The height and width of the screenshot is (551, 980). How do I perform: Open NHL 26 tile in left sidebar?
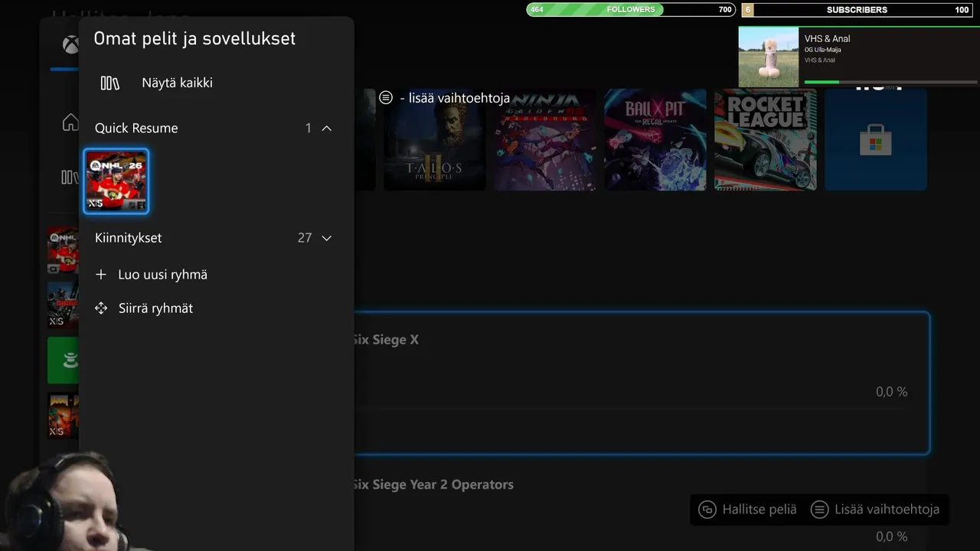(63, 250)
